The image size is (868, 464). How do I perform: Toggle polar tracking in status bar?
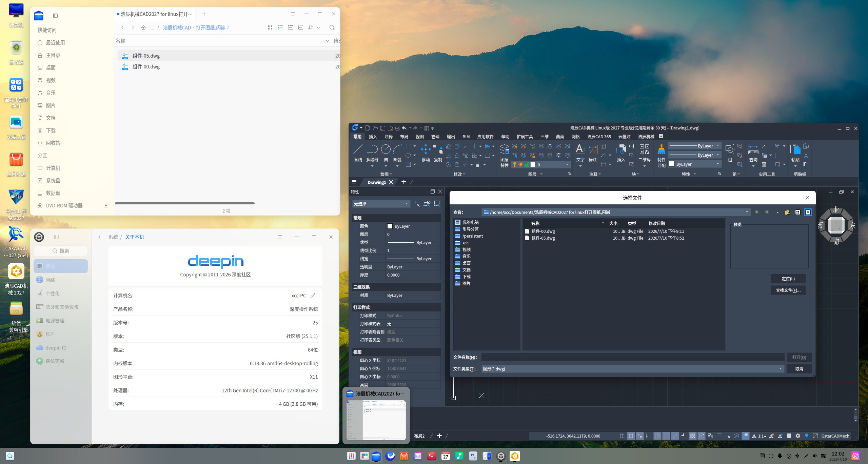(657, 436)
